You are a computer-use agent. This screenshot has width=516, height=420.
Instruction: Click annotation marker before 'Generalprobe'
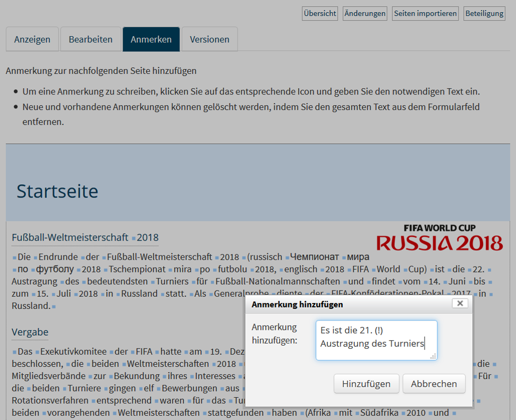pos(210,294)
